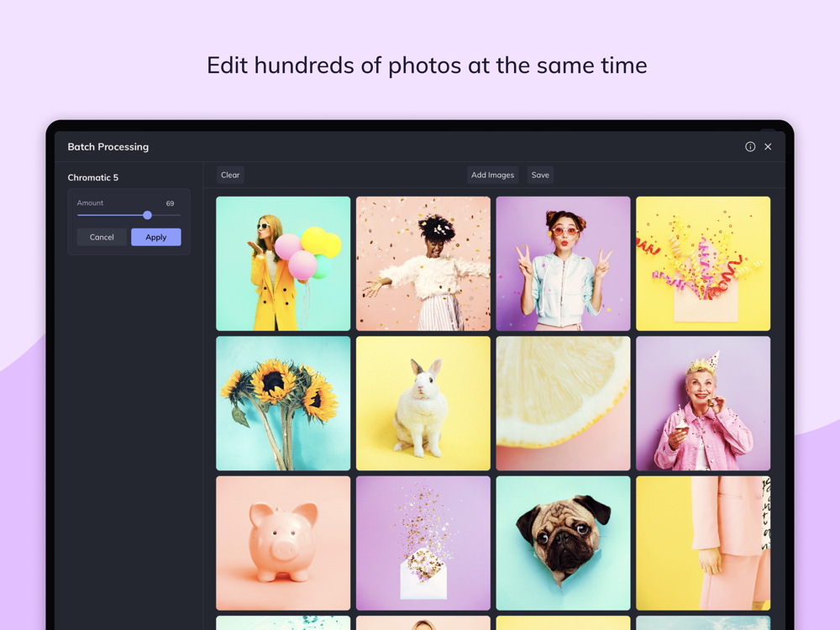Select the woman with balloons photo

283,264
